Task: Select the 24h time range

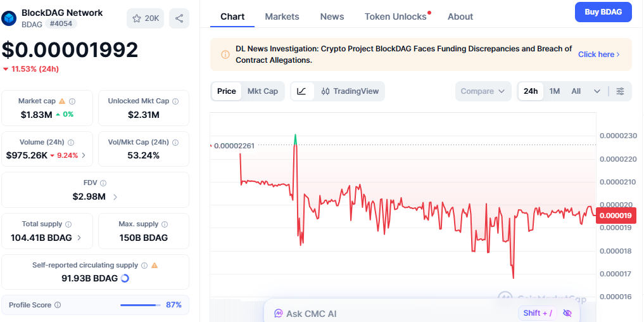Action: pyautogui.click(x=531, y=91)
